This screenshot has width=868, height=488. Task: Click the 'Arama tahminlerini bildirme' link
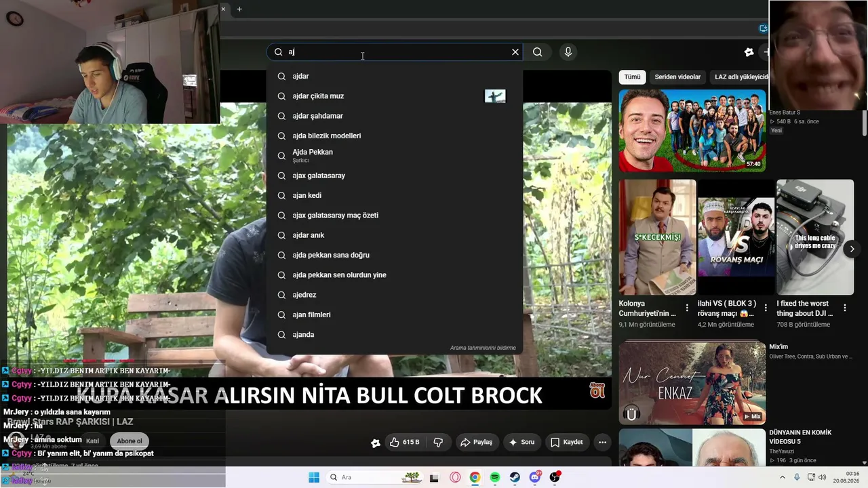(x=483, y=348)
